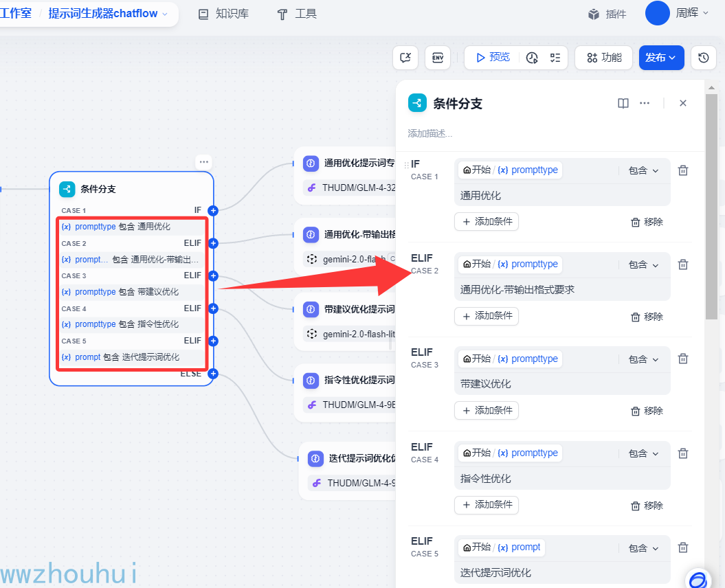Click 添加条件 under CASE 2
Image resolution: width=725 pixels, height=588 pixels.
point(487,316)
